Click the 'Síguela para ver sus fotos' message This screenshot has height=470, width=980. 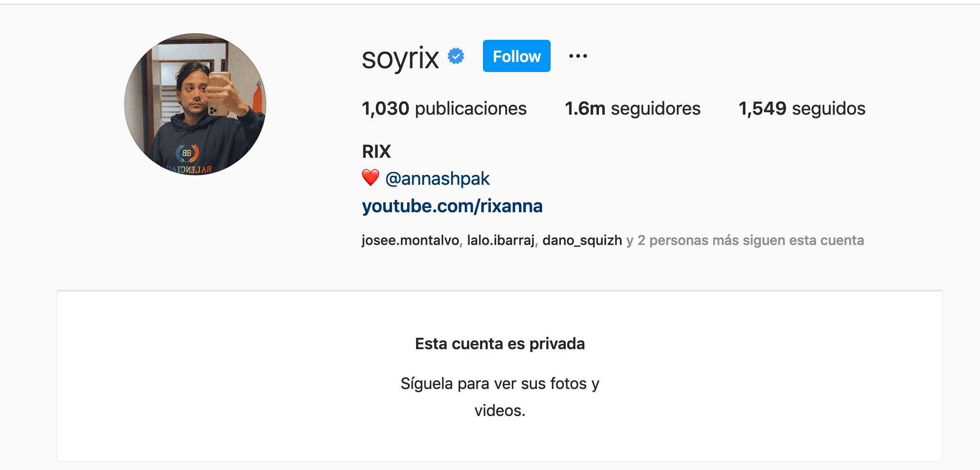click(500, 397)
